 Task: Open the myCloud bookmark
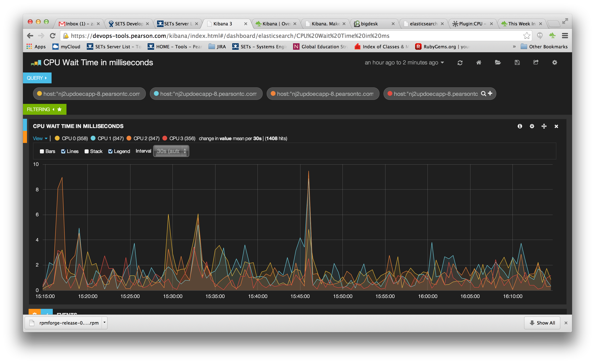66,47
